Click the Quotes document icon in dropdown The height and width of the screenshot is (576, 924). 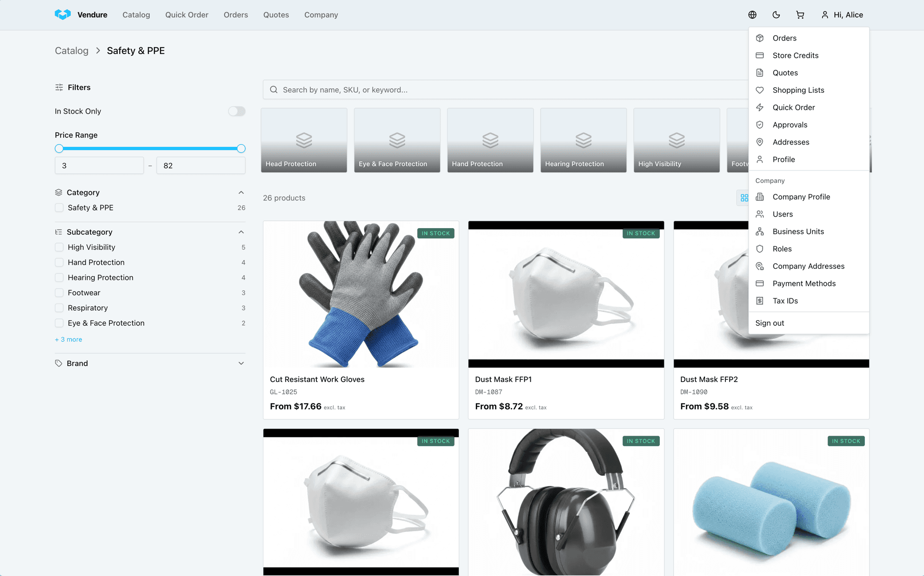click(x=760, y=73)
